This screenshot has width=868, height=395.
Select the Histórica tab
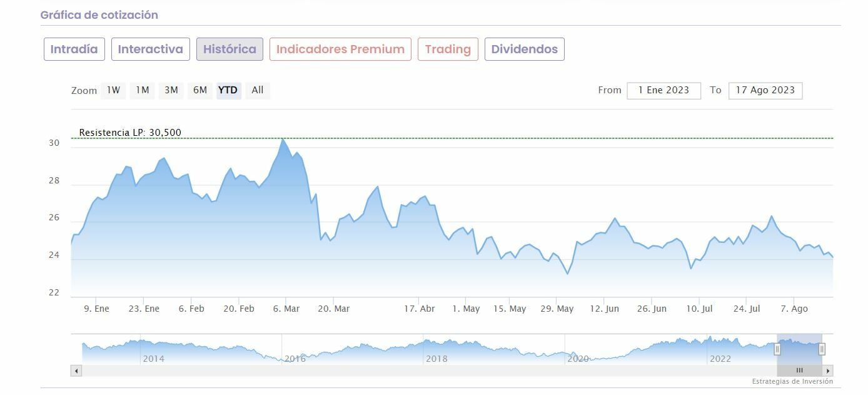point(230,49)
